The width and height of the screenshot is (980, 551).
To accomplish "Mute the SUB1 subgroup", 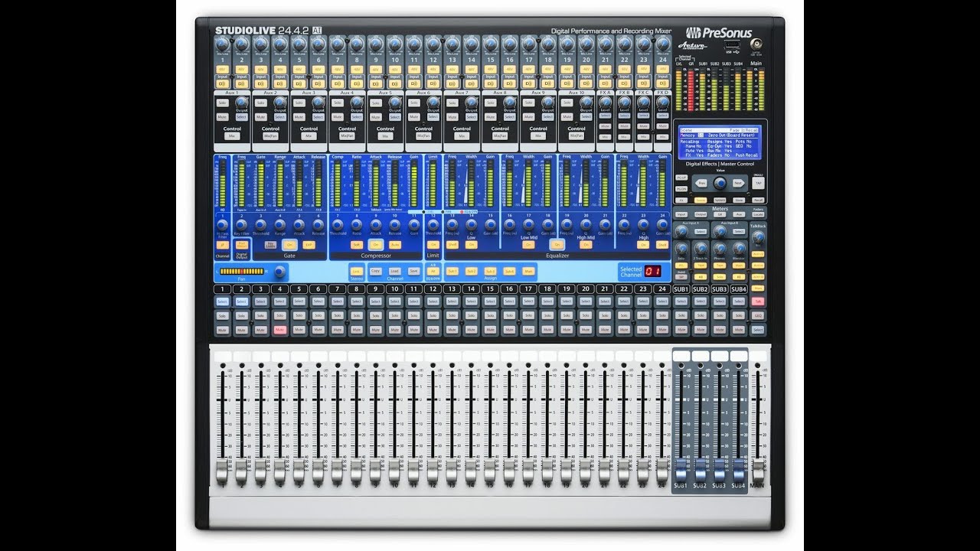I will click(681, 329).
